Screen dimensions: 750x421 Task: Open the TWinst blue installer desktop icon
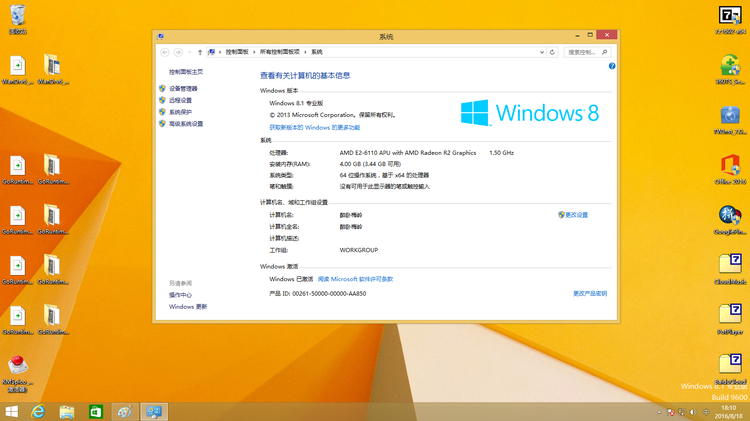(730, 120)
